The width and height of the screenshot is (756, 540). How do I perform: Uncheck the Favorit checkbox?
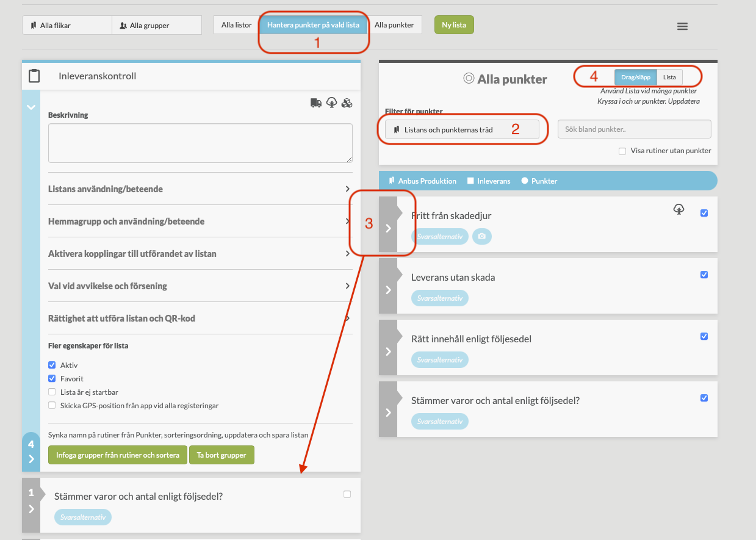tap(52, 378)
